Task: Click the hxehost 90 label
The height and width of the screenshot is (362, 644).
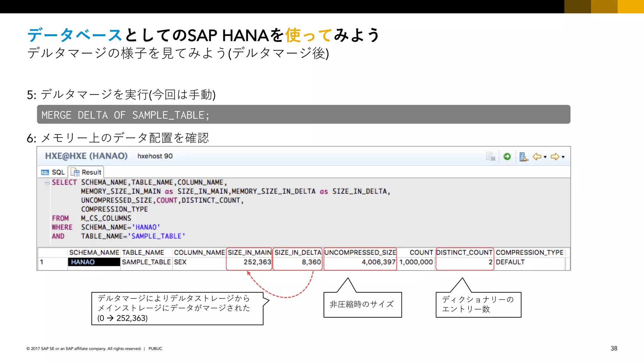Action: [x=155, y=156]
